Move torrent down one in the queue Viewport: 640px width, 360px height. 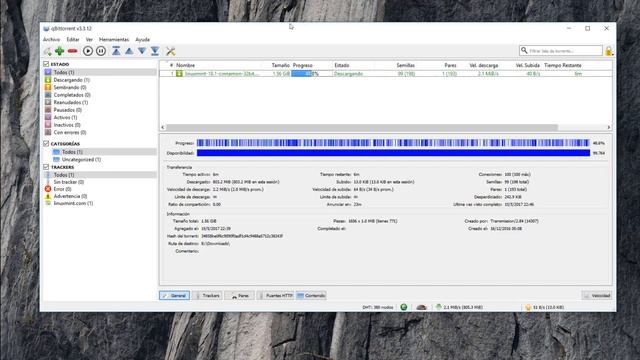[x=142, y=51]
